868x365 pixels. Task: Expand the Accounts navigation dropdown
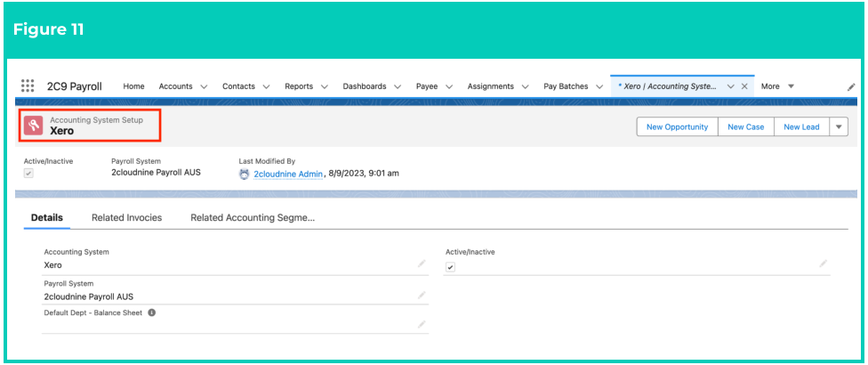[x=204, y=86]
